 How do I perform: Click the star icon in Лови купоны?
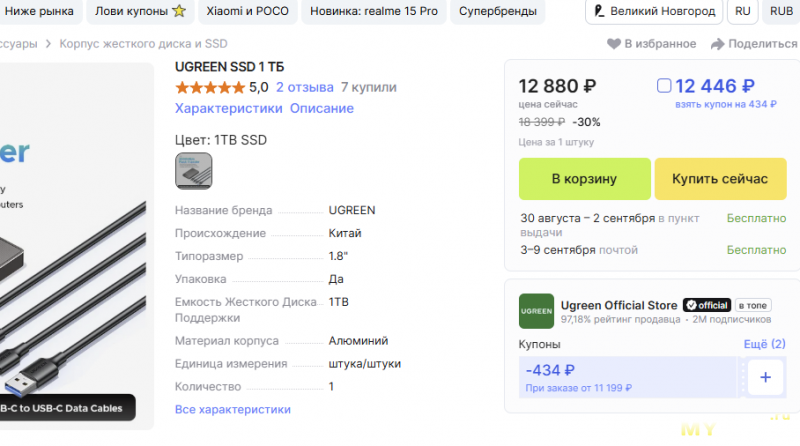point(179,11)
